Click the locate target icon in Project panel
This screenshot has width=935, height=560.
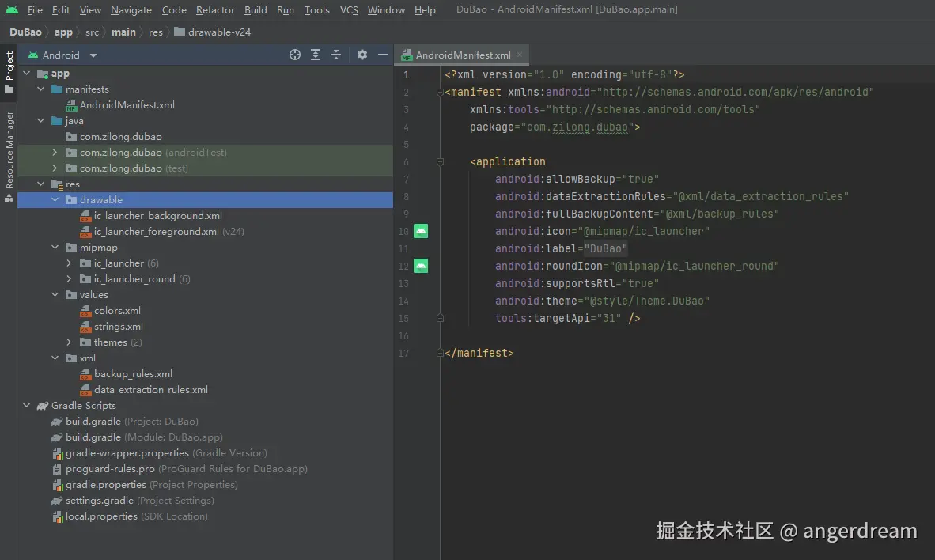click(294, 55)
